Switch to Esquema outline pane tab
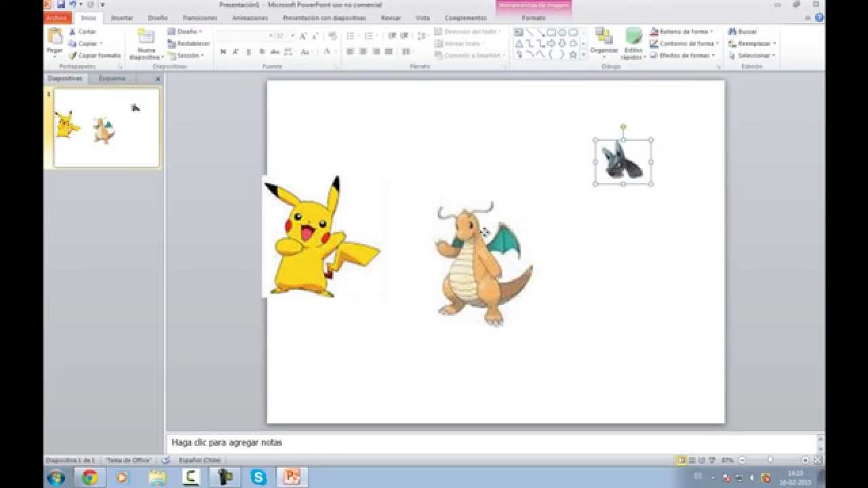Image resolution: width=868 pixels, height=488 pixels. point(112,79)
